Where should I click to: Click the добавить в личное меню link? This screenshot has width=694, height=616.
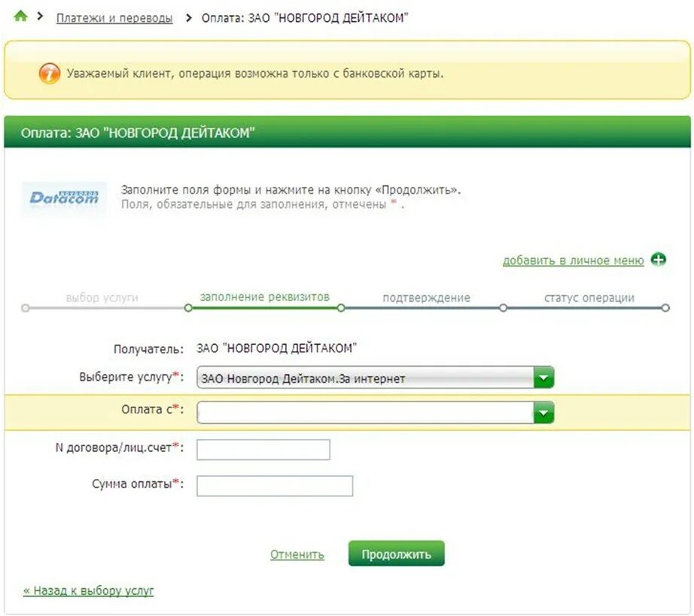point(573,261)
